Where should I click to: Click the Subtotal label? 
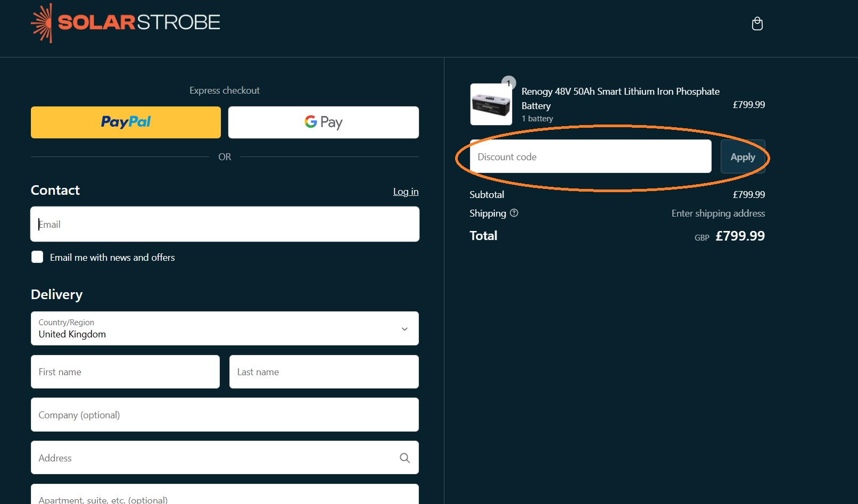(x=486, y=195)
